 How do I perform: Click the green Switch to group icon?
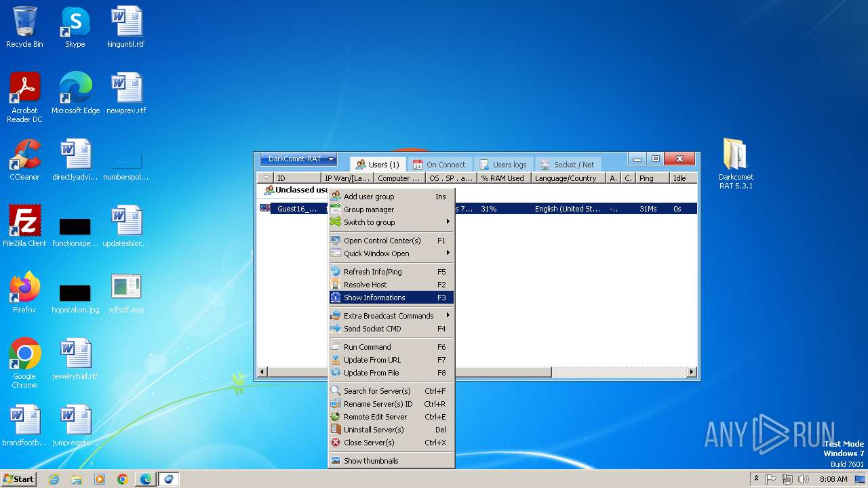click(335, 222)
